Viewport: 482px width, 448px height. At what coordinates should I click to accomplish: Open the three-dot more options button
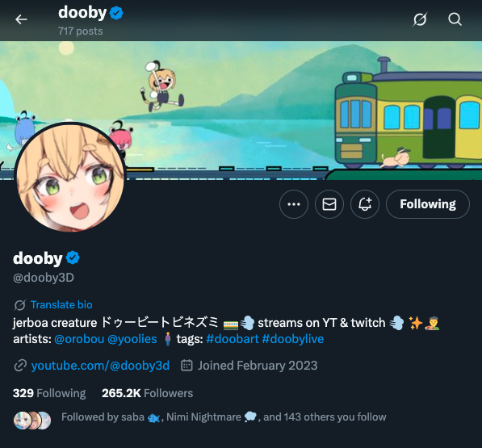coord(294,204)
